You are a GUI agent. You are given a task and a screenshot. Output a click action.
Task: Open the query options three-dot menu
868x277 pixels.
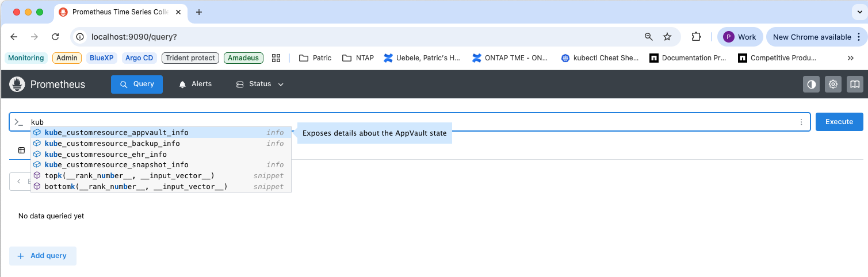coord(801,122)
